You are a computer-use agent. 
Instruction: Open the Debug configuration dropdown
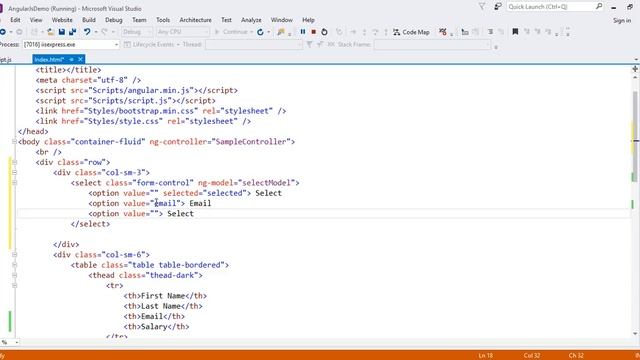(x=137, y=32)
